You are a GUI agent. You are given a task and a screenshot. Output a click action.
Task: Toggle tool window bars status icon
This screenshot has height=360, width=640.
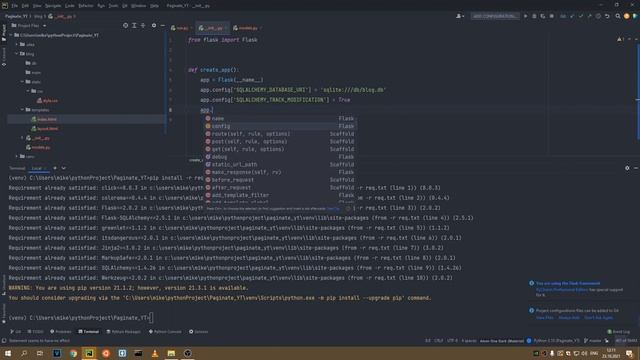[4, 340]
